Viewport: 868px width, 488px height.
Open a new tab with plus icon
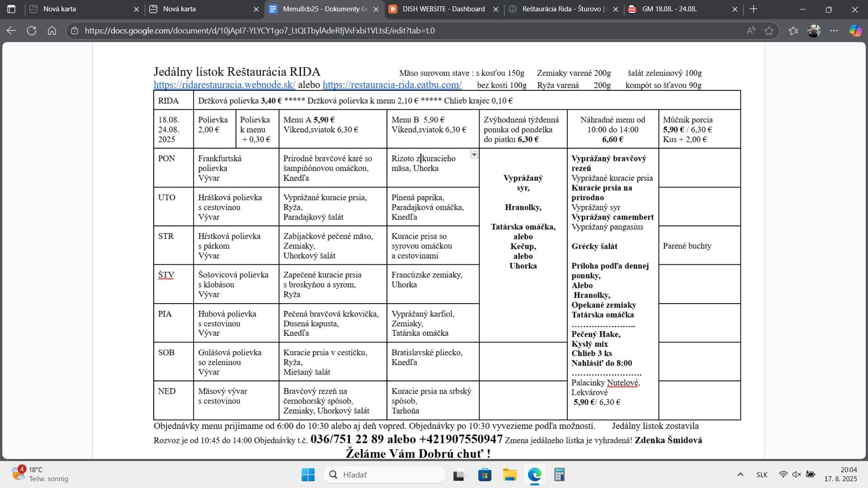click(754, 9)
